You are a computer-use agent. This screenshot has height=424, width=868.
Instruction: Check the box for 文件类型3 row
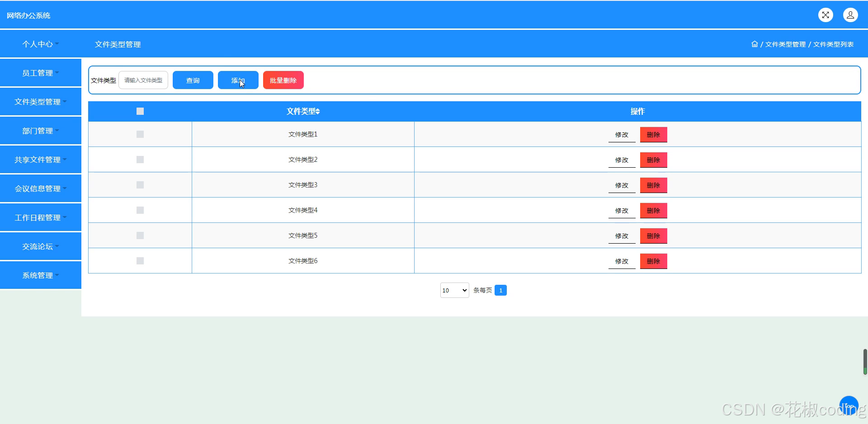click(x=140, y=185)
